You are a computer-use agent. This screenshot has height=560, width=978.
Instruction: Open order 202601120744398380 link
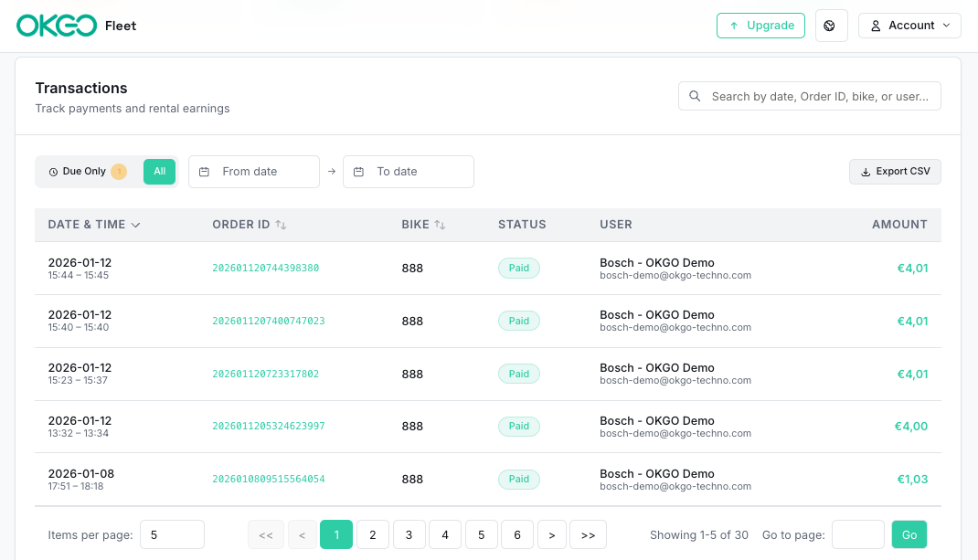point(265,269)
